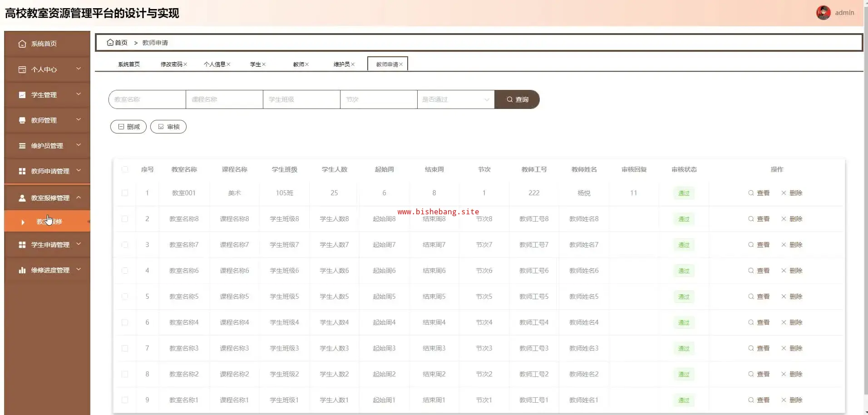Viewport: 868px width, 415px height.
Task: Select the checkbox for row 1
Action: click(x=125, y=193)
